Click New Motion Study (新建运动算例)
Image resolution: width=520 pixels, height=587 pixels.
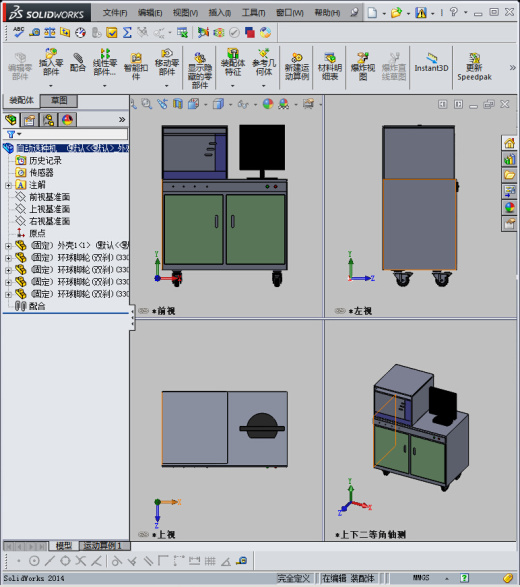pyautogui.click(x=297, y=67)
